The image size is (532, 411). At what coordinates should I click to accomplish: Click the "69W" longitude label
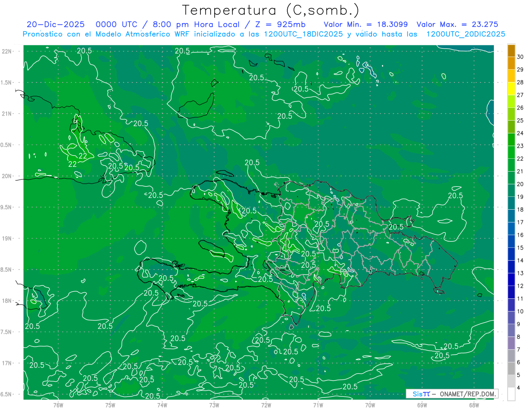coord(422,405)
